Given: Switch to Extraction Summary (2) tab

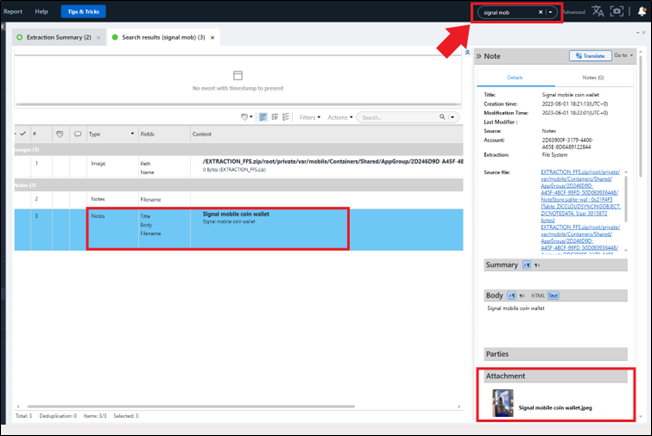Looking at the screenshot, I should coord(58,37).
